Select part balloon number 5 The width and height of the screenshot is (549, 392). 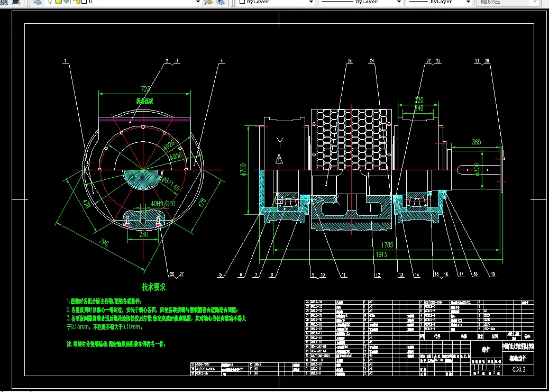(x=220, y=275)
